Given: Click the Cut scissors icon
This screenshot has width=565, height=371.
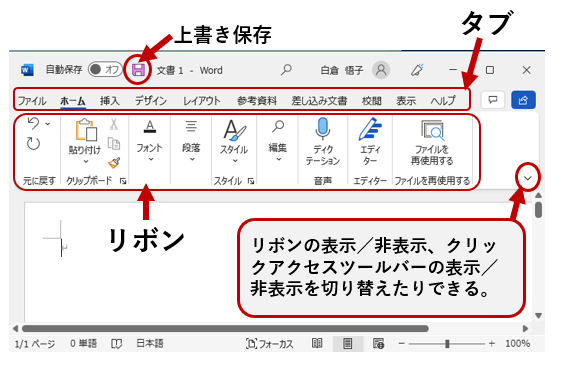Looking at the screenshot, I should 114,124.
